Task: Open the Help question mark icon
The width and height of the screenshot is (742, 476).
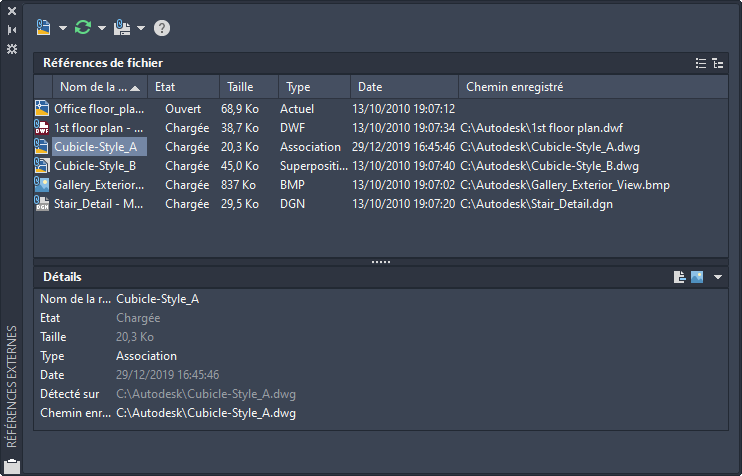Action: [x=162, y=28]
